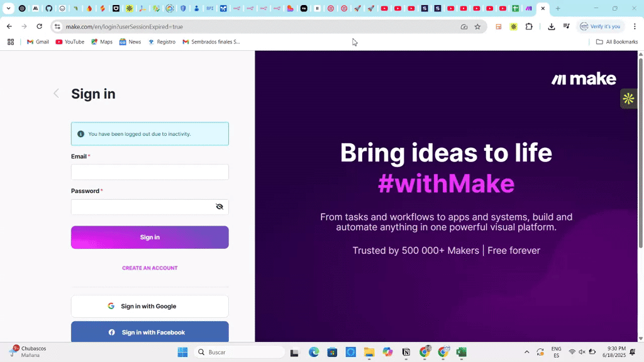
Task: Open the News bookmark
Action: (130, 42)
